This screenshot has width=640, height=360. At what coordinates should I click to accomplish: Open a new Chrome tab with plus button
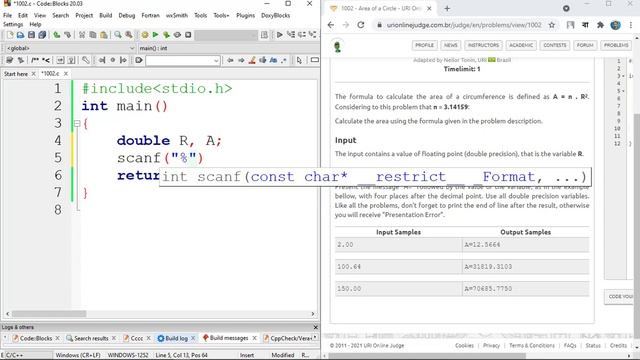pyautogui.click(x=447, y=8)
